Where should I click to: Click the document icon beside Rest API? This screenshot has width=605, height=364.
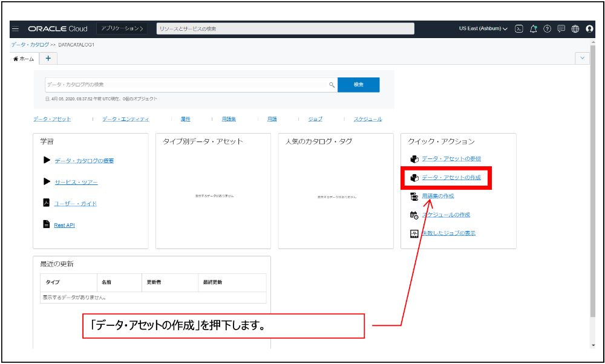tap(47, 224)
